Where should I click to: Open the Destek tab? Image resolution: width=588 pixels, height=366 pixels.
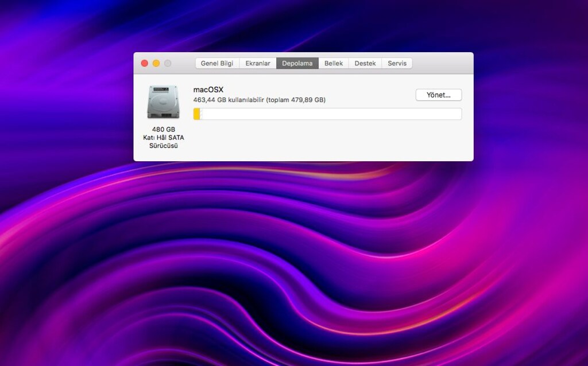(365, 63)
